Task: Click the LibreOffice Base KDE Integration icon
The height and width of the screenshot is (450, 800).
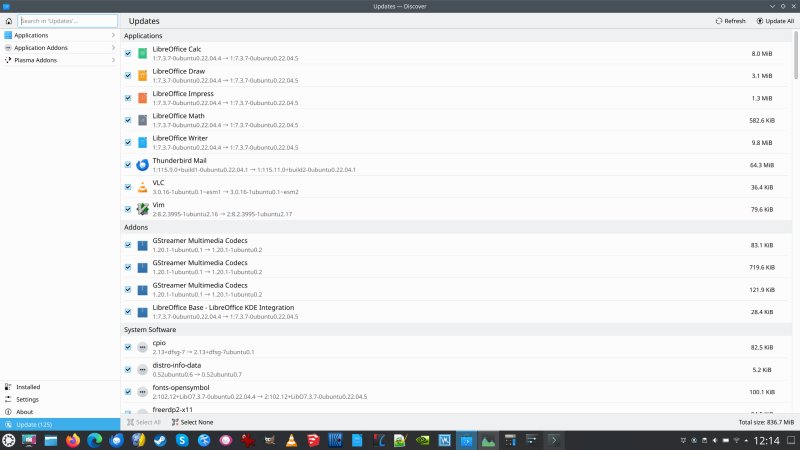Action: (x=142, y=312)
